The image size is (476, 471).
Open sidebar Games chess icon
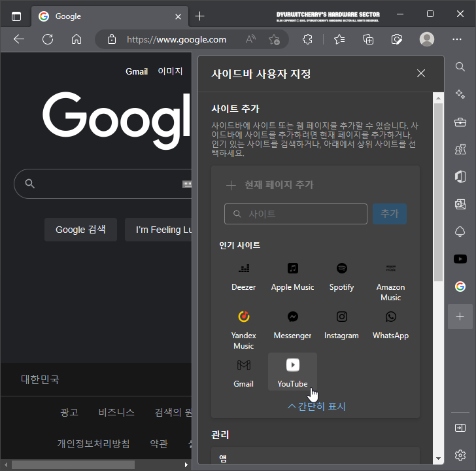click(x=460, y=149)
